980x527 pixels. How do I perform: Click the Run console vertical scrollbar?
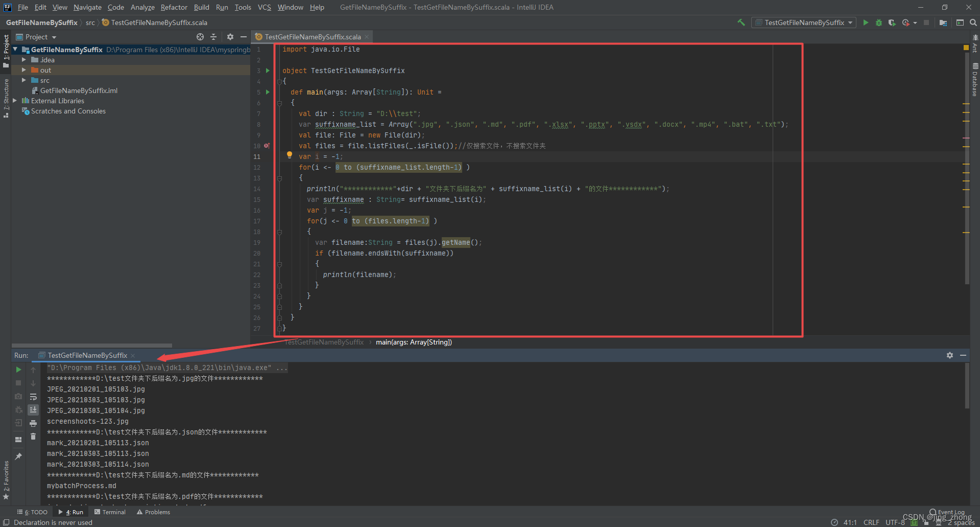[x=967, y=386]
